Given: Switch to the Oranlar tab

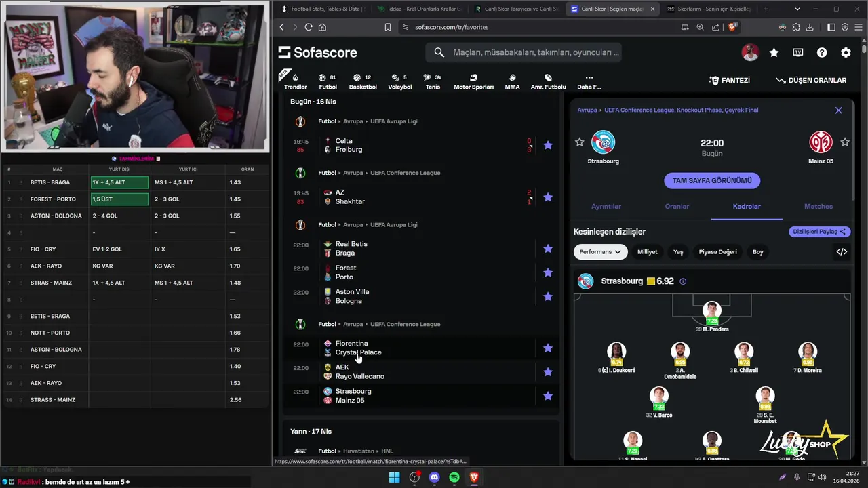Looking at the screenshot, I should [677, 206].
